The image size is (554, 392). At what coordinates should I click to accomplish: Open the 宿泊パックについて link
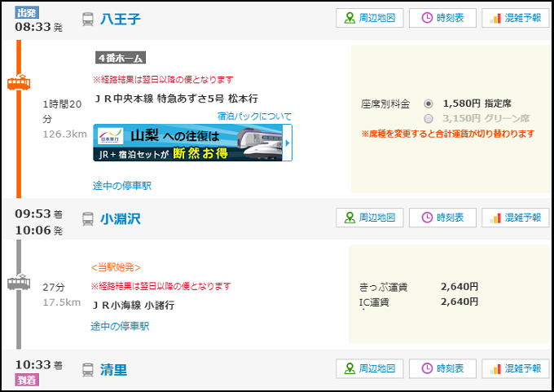pyautogui.click(x=254, y=117)
